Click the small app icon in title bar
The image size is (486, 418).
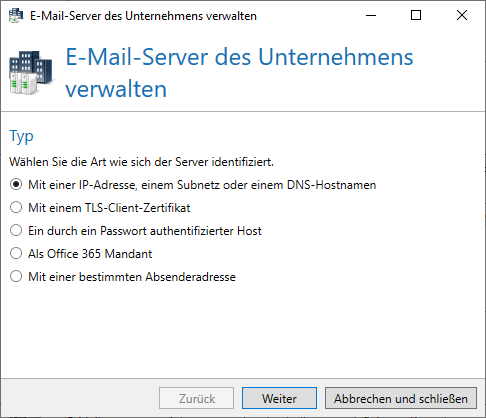[x=16, y=16]
